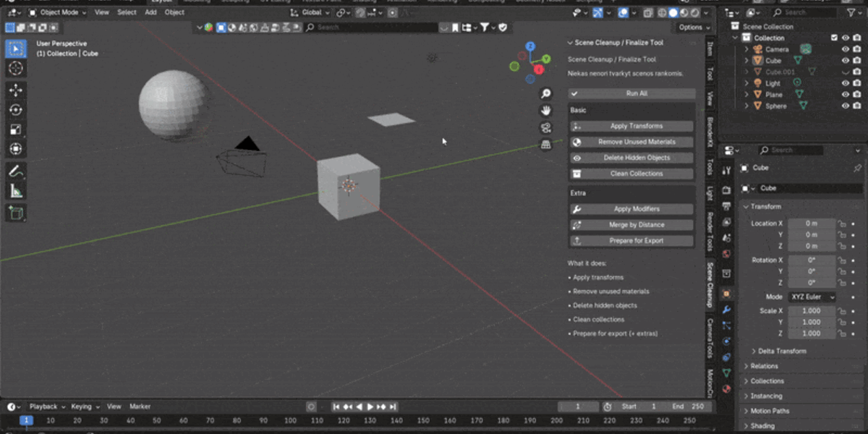This screenshot has height=434, width=868.
Task: Click the Location X field
Action: 812,224
